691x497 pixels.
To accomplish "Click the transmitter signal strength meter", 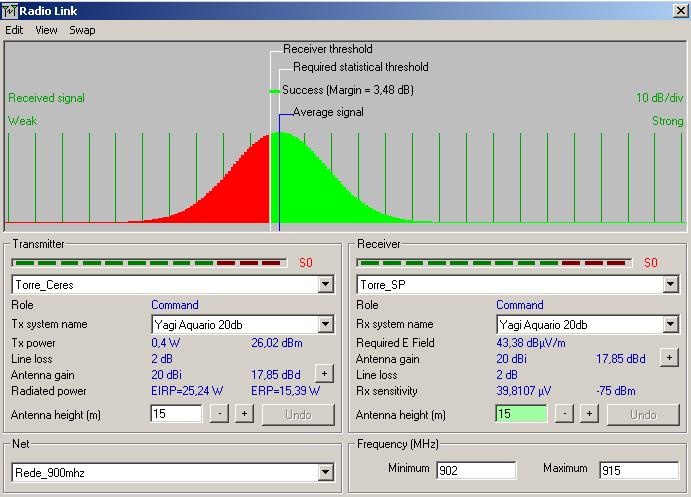I will click(x=149, y=263).
